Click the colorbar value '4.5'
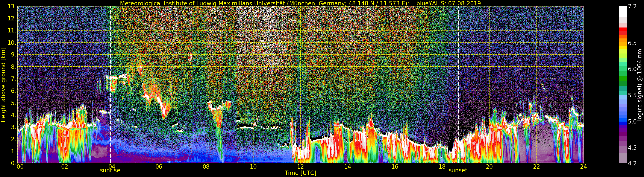 [632, 147]
